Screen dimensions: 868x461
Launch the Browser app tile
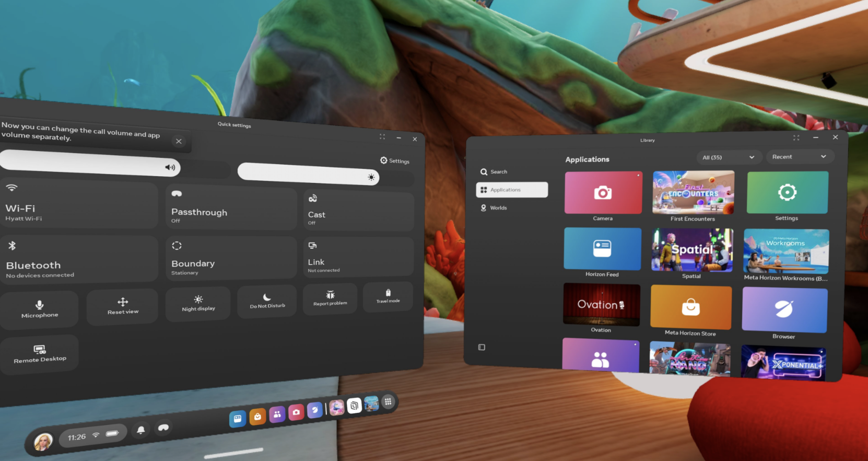(x=784, y=310)
